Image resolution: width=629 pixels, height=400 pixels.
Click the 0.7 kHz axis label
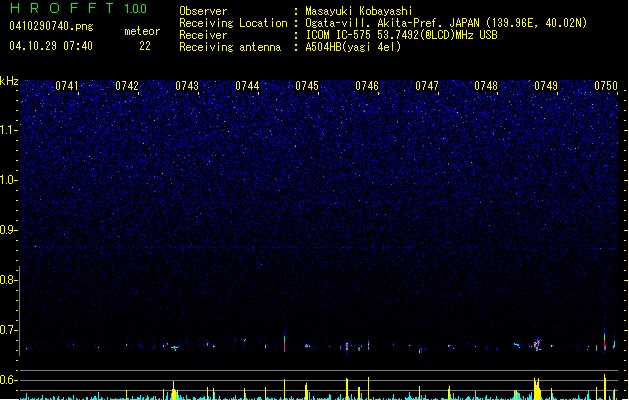[x=9, y=330]
